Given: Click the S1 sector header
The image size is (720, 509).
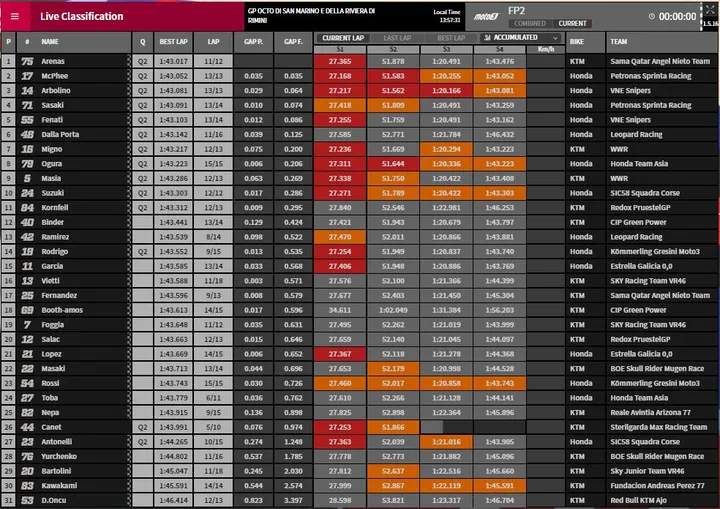Looking at the screenshot, I should pyautogui.click(x=340, y=49).
